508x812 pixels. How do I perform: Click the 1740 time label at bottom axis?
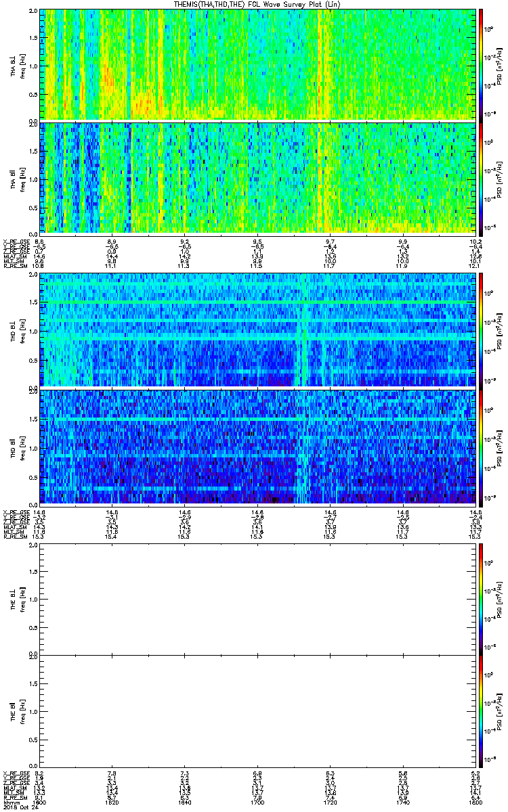click(x=402, y=802)
